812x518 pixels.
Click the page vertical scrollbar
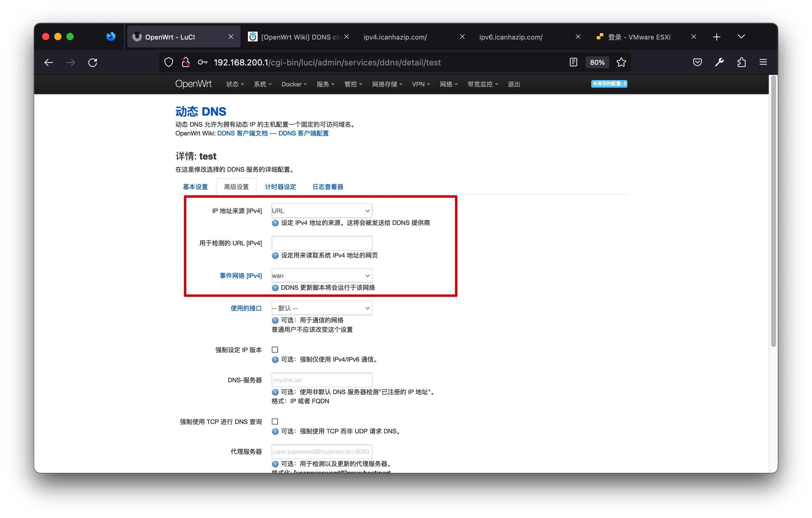tap(773, 211)
